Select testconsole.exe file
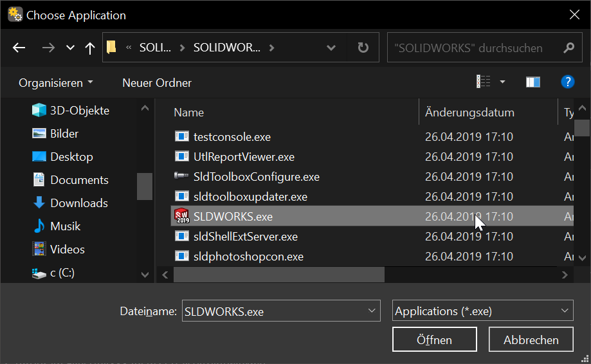The height and width of the screenshot is (364, 591). click(232, 137)
